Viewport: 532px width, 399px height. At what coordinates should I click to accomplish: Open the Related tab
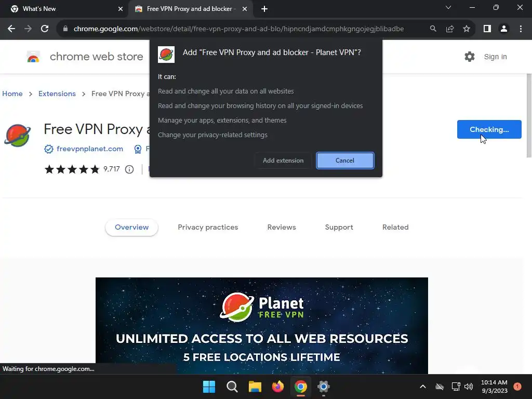tap(395, 228)
